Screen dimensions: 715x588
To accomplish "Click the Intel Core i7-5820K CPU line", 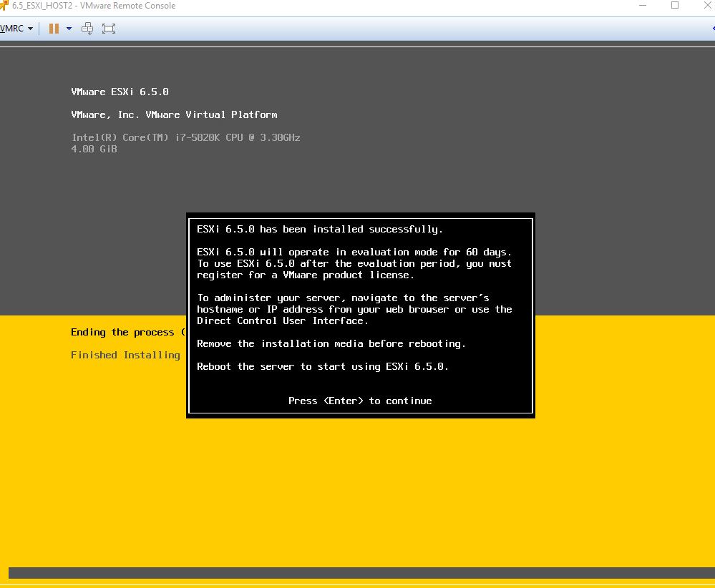I will click(x=185, y=137).
